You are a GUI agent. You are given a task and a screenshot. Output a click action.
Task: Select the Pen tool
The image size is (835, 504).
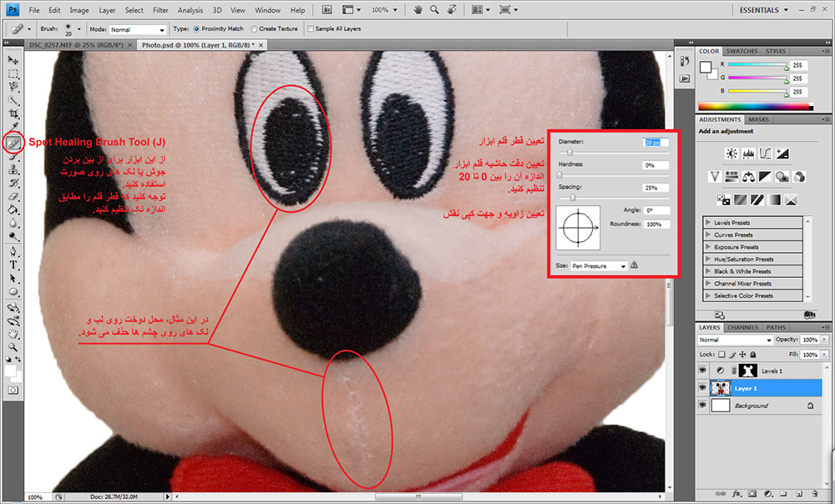click(13, 251)
